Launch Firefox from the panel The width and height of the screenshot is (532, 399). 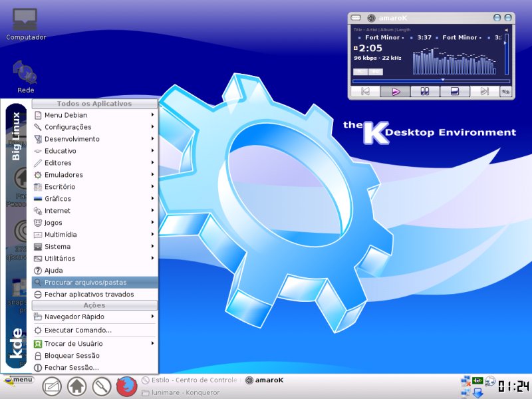(126, 386)
